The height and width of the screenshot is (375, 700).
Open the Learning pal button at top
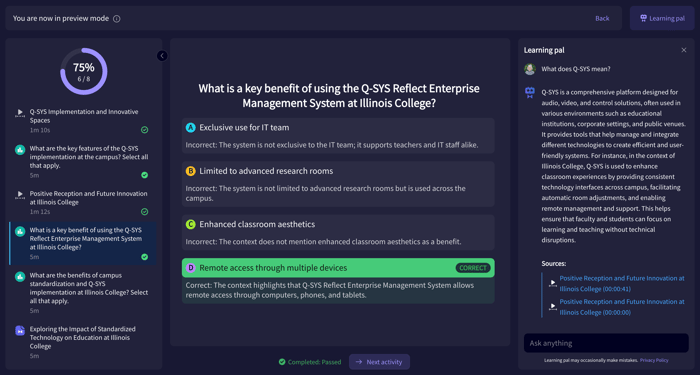[x=662, y=18]
